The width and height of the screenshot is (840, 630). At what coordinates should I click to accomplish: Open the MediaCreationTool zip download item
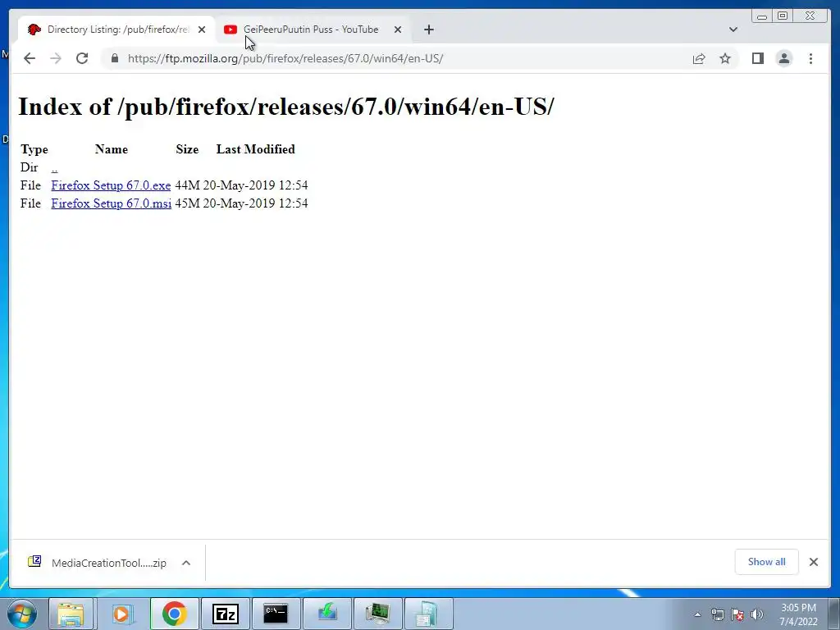(x=98, y=563)
